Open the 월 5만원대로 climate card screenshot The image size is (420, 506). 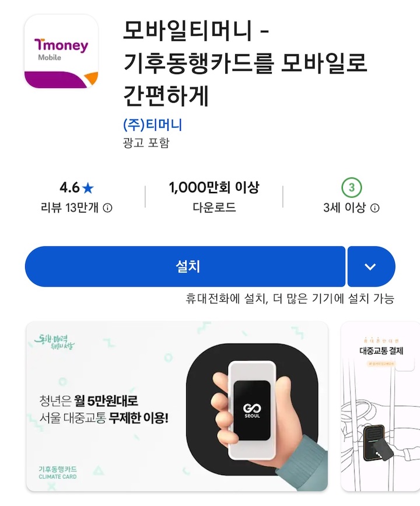(x=177, y=406)
